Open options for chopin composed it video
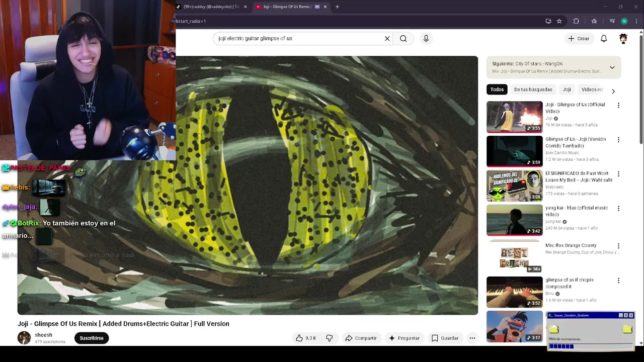Viewport: 644px width, 362px height. click(618, 281)
